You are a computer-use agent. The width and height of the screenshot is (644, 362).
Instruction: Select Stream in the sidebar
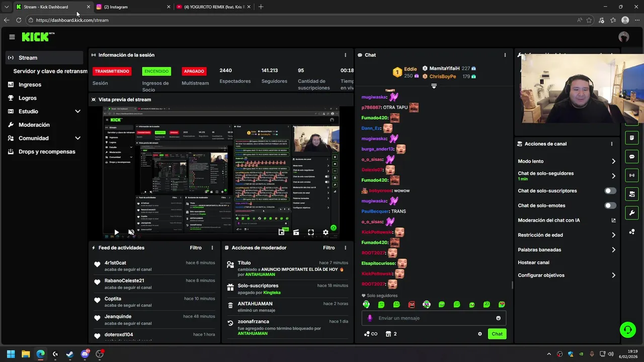click(45, 58)
